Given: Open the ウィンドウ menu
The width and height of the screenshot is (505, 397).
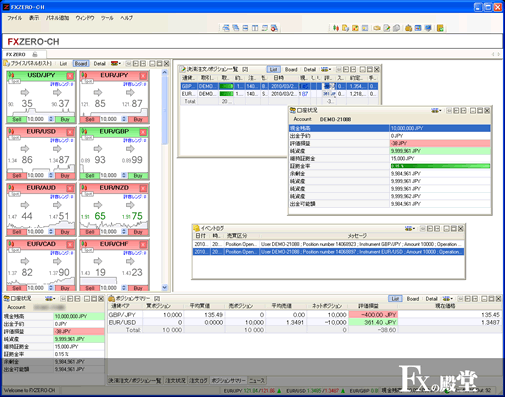Looking at the screenshot, I should (85, 18).
